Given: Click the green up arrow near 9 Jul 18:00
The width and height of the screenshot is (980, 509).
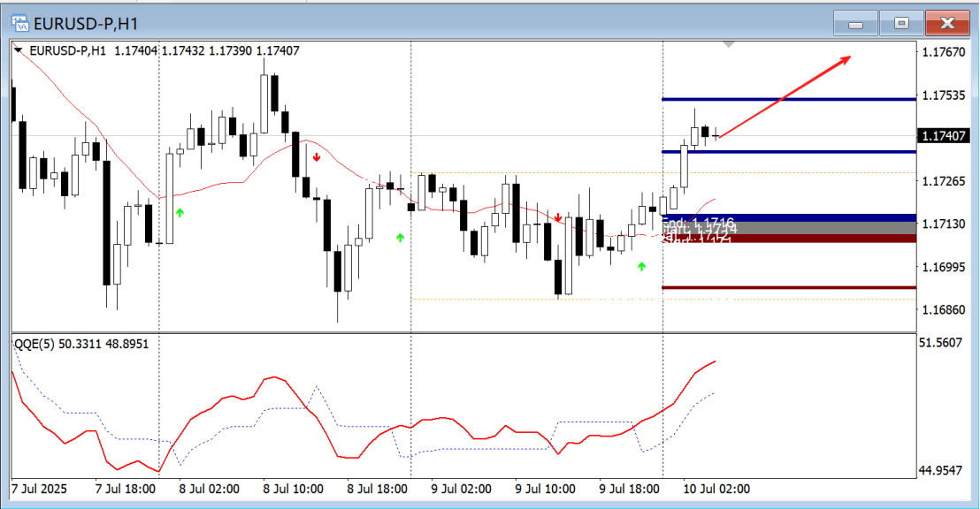Looking at the screenshot, I should 642,265.
